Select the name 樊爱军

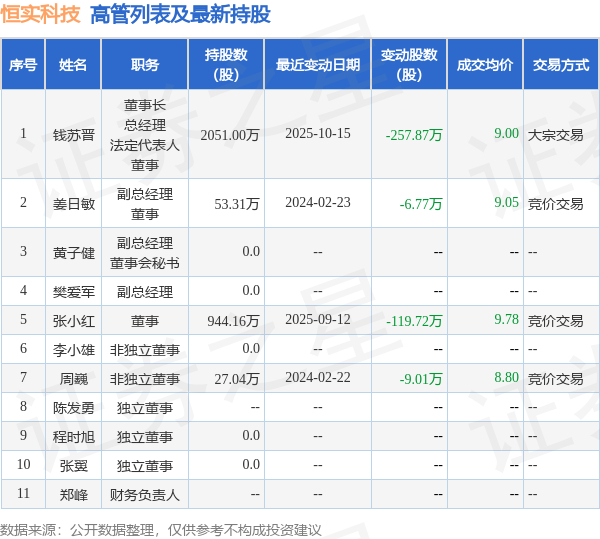coord(73,291)
